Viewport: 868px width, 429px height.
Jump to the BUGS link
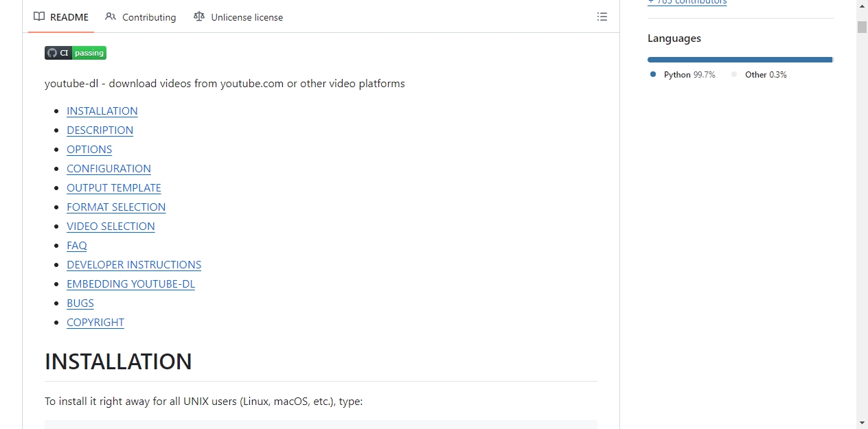[x=80, y=303]
